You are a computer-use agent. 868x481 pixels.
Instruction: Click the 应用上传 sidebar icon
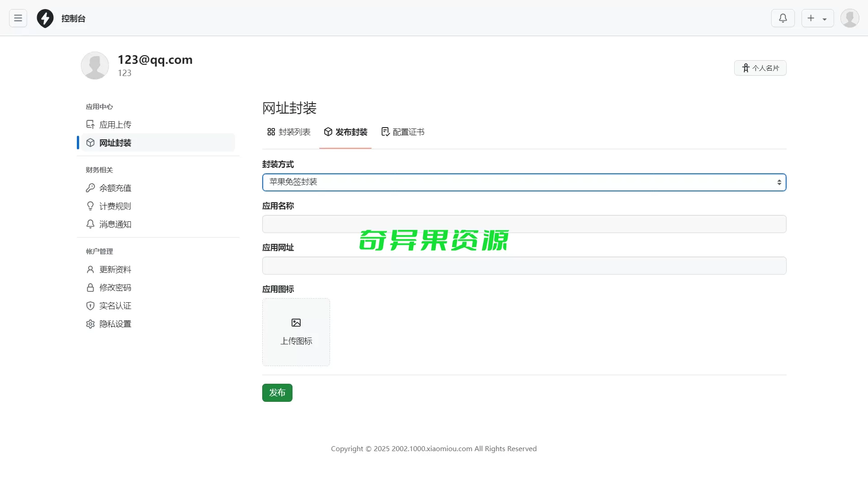point(90,124)
